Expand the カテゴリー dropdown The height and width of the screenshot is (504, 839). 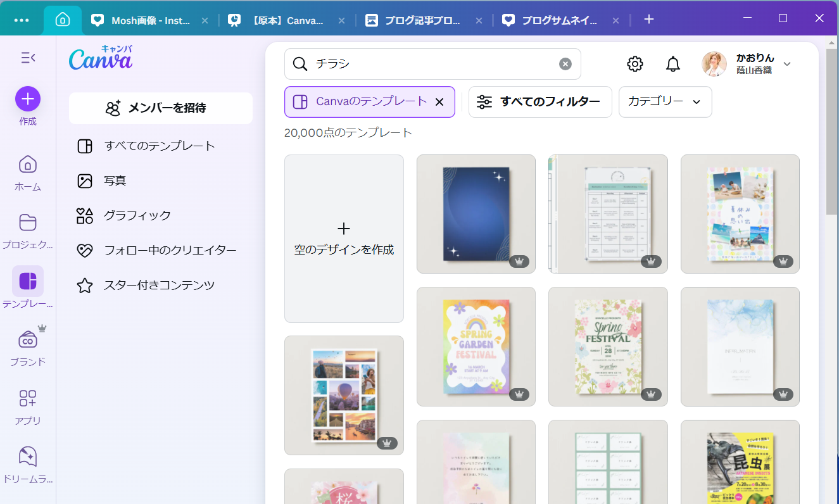click(x=665, y=102)
